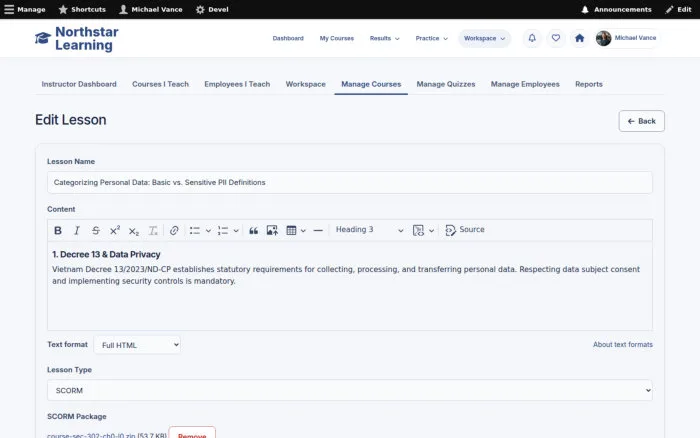Remove text formatting in editor
Screen dimensions: 700x438
(153, 230)
